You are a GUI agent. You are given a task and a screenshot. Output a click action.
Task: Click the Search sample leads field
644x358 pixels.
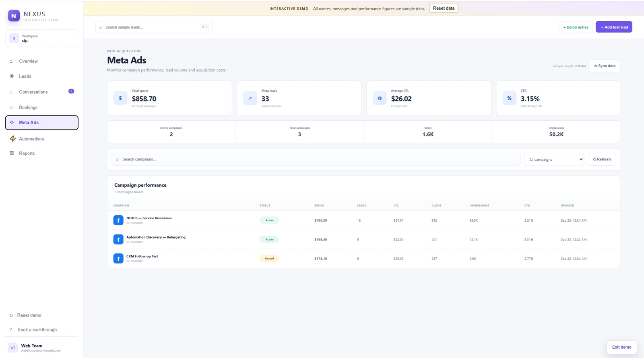click(154, 27)
